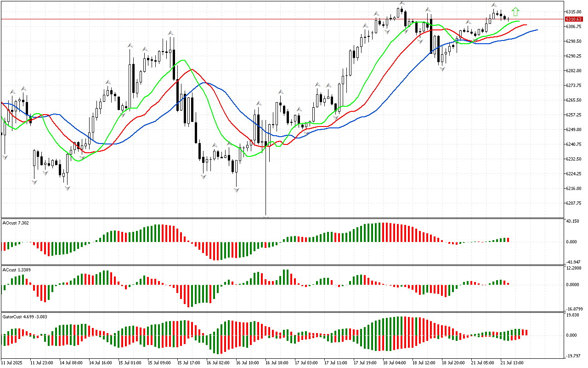Click the up fractal above the 16 Jul 18:00 candle
This screenshot has width=588, height=368.
coord(280,92)
